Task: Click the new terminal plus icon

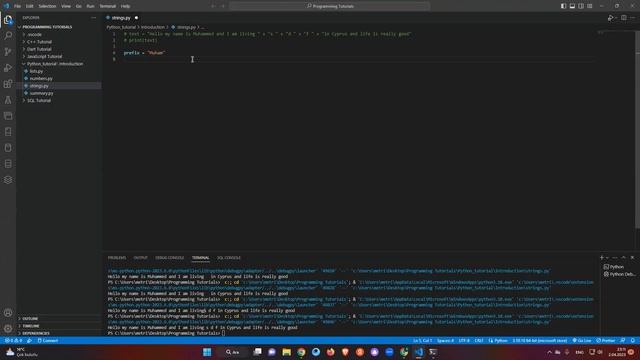Action: click(x=602, y=258)
